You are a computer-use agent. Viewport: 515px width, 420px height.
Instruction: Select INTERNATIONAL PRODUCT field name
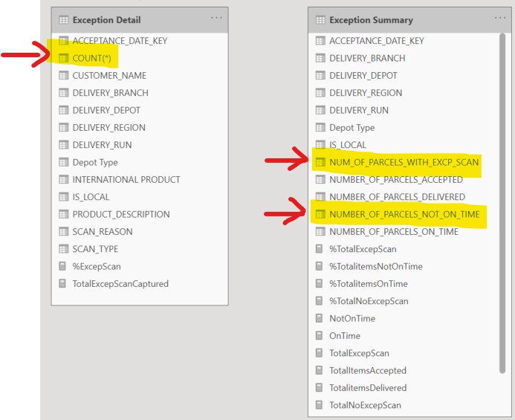(x=126, y=179)
